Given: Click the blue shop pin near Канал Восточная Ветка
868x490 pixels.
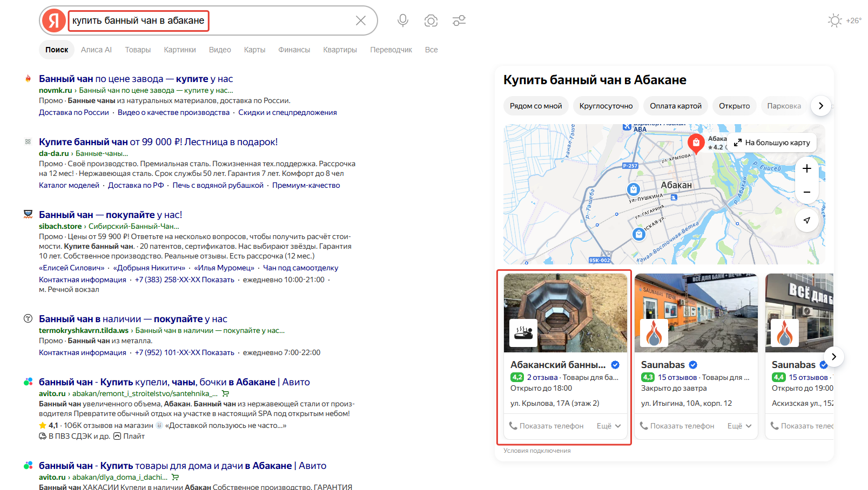Looking at the screenshot, I should coord(639,234).
